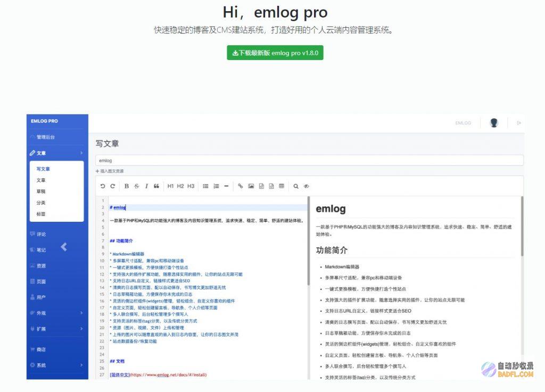Insert a blockquote with the quote icon
Image resolution: width=545 pixels, height=392 pixels.
[156, 186]
